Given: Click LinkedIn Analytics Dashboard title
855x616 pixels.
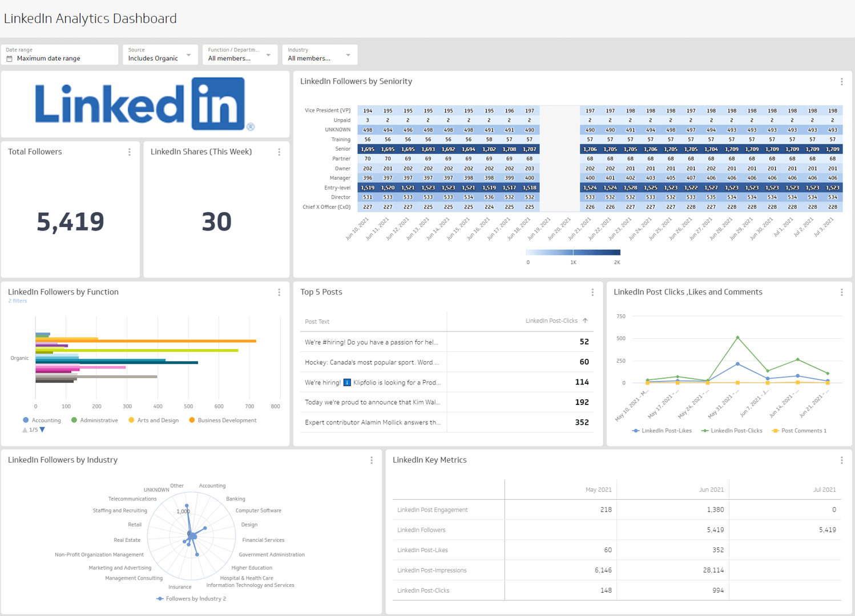Looking at the screenshot, I should (90, 19).
